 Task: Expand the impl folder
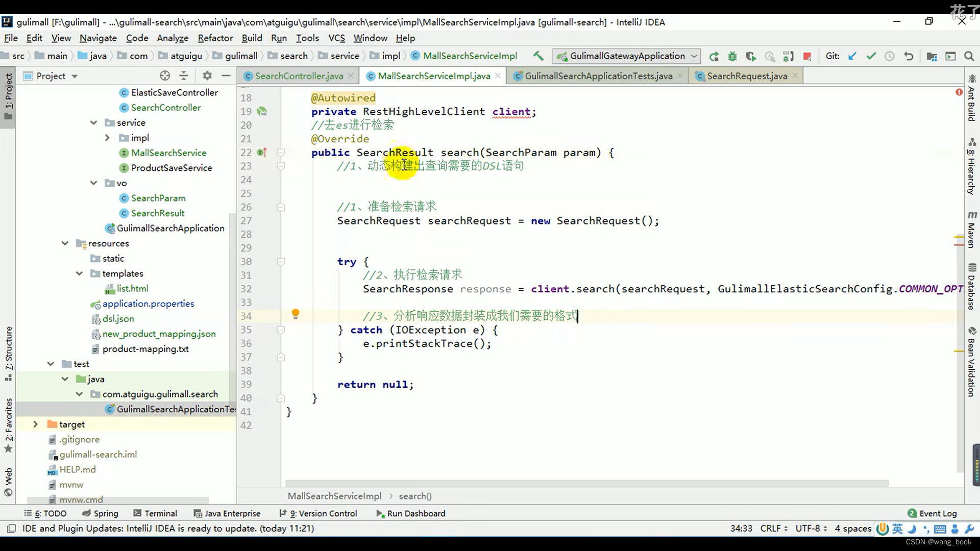107,138
